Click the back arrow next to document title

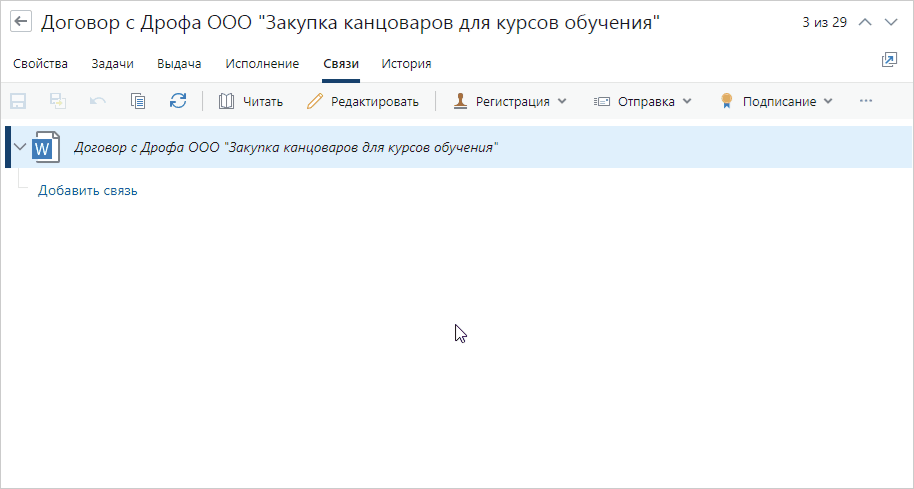(x=20, y=22)
